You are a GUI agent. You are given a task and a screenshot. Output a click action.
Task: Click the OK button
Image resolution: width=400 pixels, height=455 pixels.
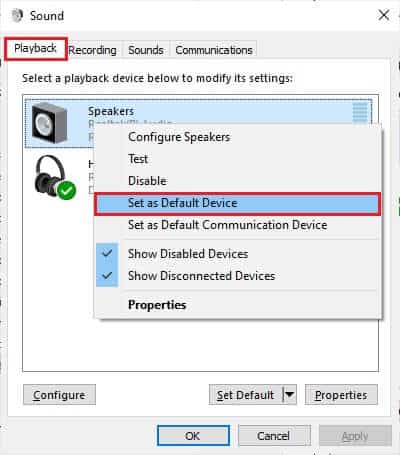click(x=193, y=436)
